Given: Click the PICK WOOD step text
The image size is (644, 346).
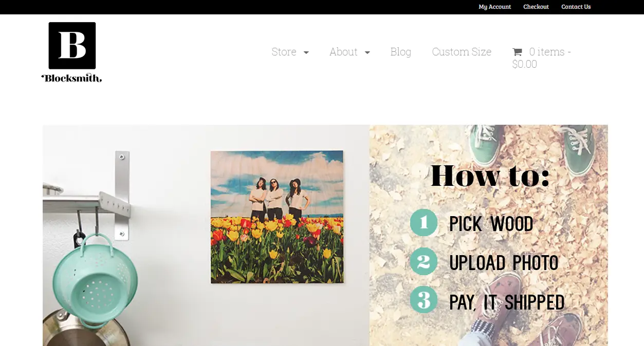Looking at the screenshot, I should pos(491,224).
